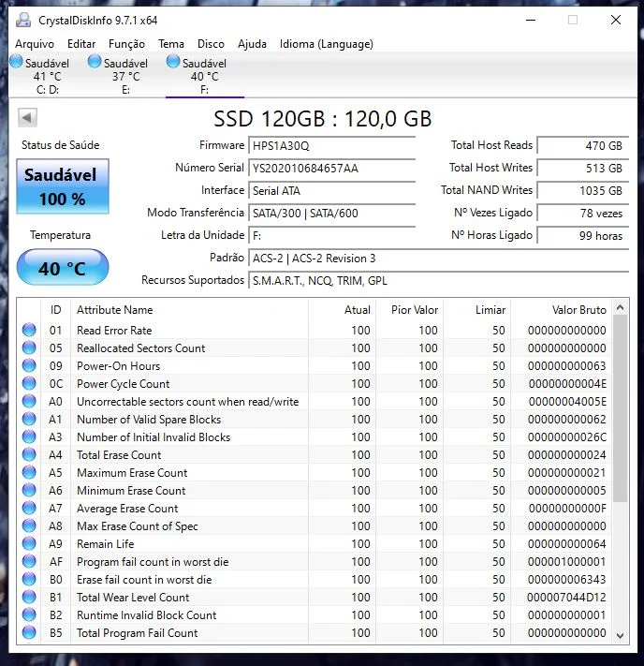Click the status orb of Read Error Rate row

pos(29,330)
